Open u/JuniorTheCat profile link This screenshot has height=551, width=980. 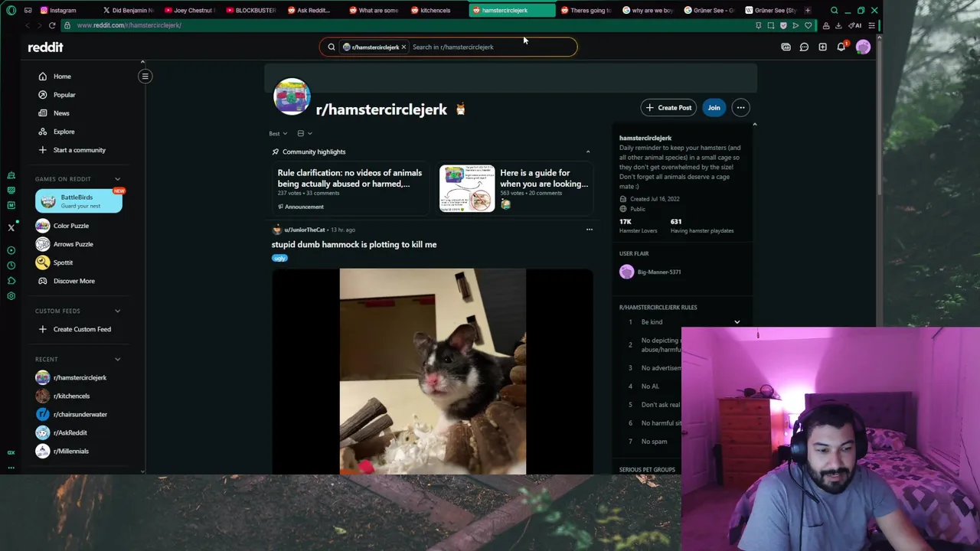304,230
